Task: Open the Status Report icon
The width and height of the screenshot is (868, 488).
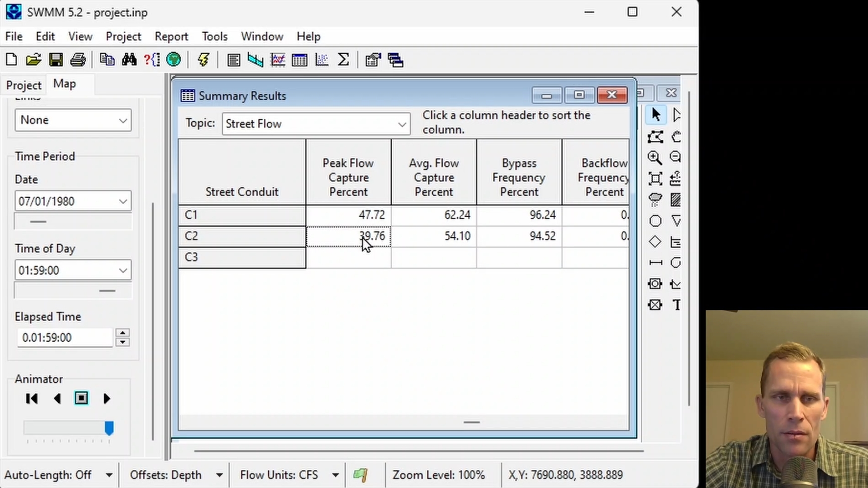Action: (233, 60)
